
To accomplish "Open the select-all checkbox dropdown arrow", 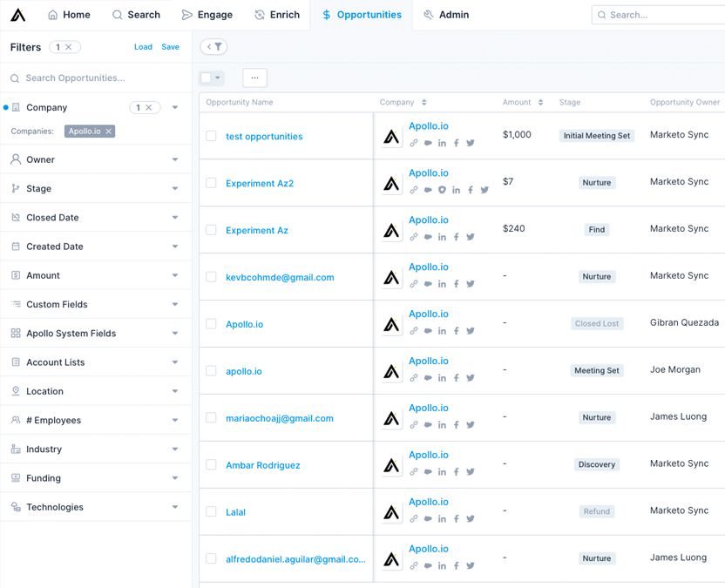I will tap(218, 78).
